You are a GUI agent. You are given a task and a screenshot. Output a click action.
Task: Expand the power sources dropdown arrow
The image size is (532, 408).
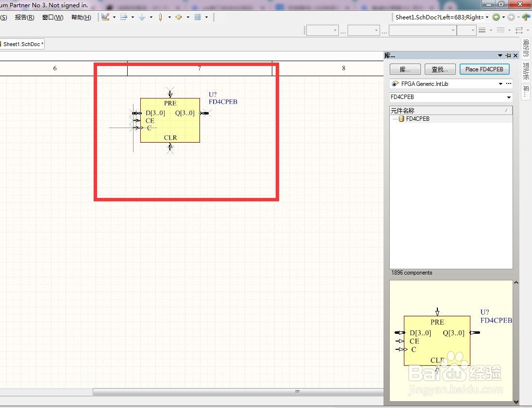[151, 17]
